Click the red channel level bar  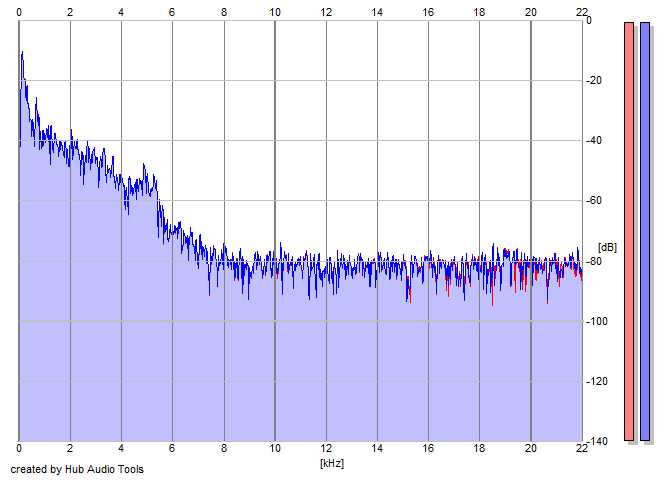click(x=629, y=232)
